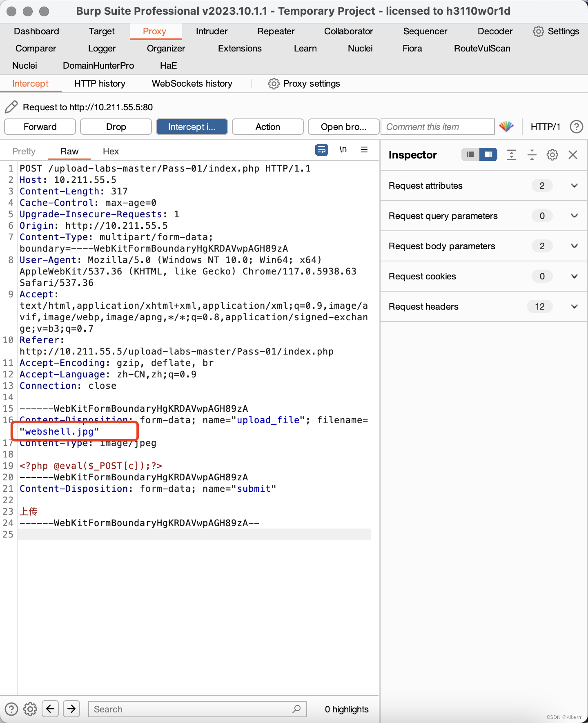Click the Forward button
Viewport: 588px width, 723px height.
click(40, 127)
